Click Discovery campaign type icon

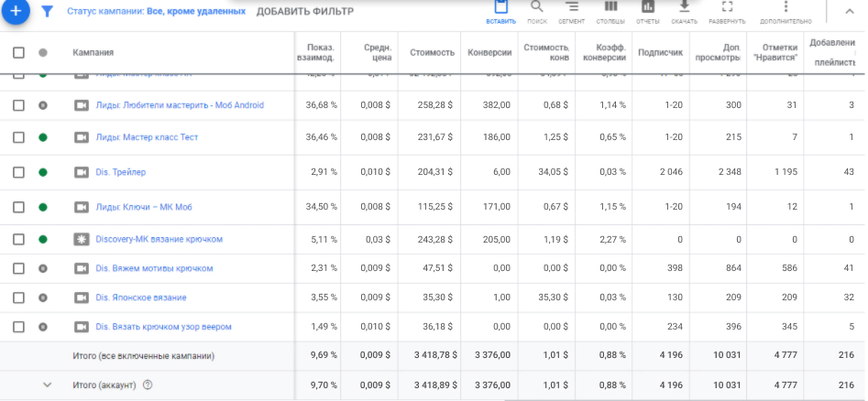(x=82, y=239)
